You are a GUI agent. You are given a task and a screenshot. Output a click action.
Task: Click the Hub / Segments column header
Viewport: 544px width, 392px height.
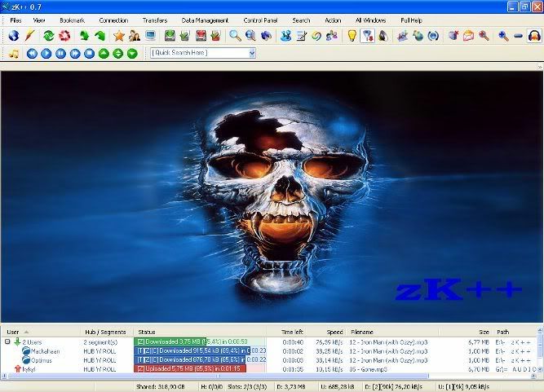107,332
